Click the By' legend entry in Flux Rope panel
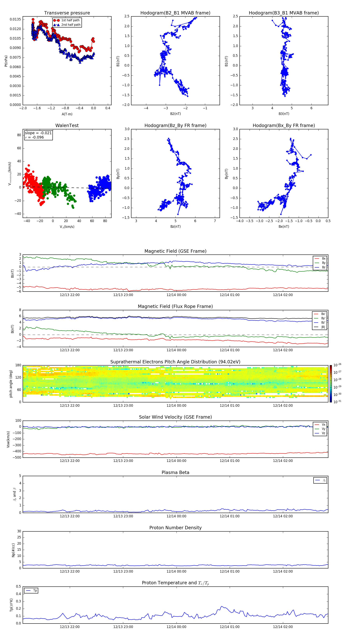 (x=320, y=318)
